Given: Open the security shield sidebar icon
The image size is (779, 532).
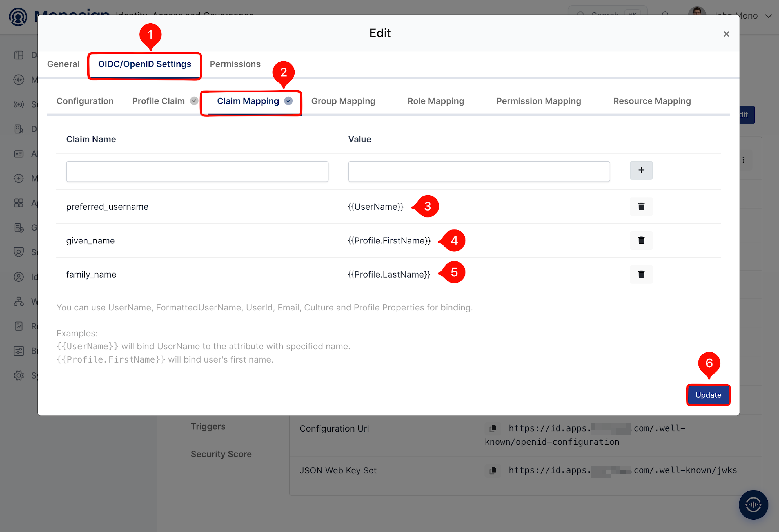Looking at the screenshot, I should 19,252.
